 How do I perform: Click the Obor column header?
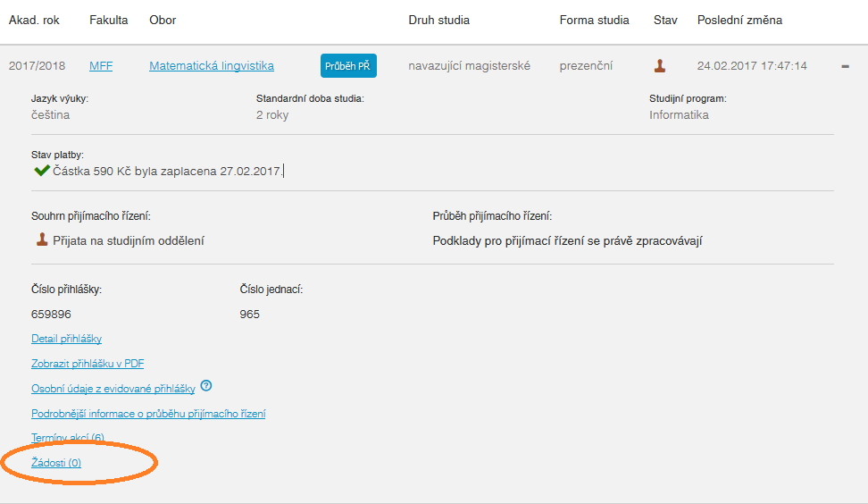(x=163, y=20)
